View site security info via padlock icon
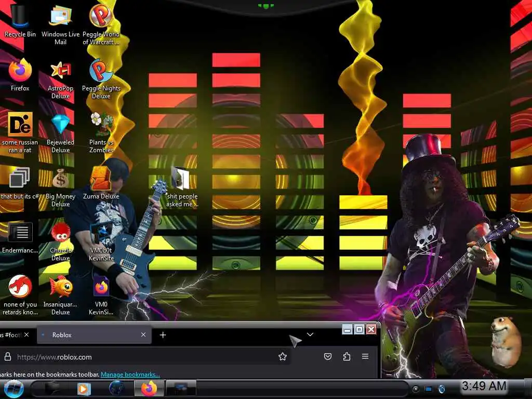The height and width of the screenshot is (399, 532). (8, 356)
